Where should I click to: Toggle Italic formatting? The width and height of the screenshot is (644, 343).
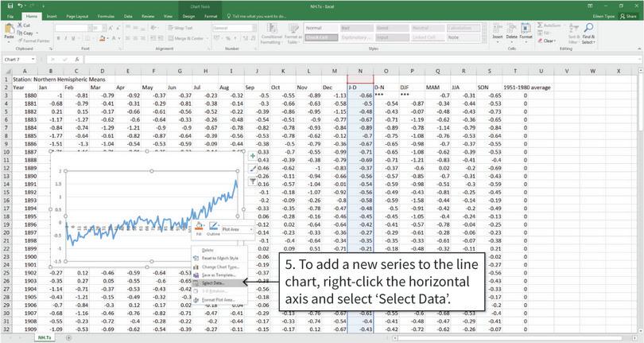point(66,38)
